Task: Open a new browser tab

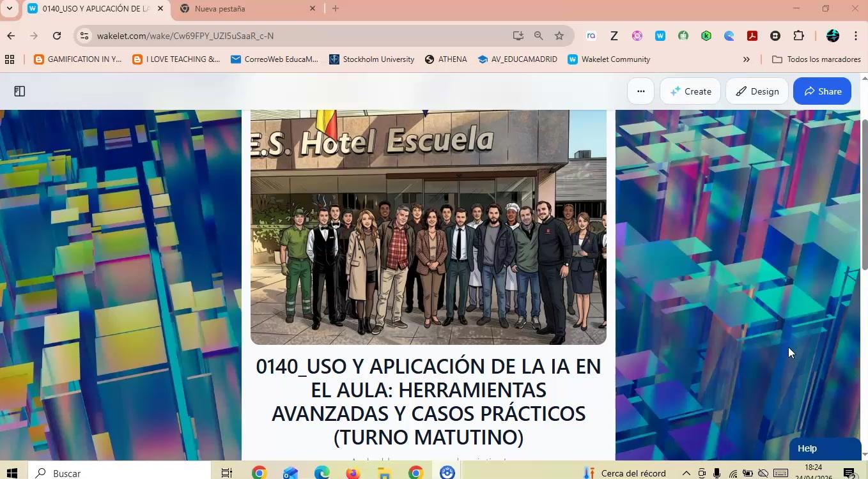Action: [x=336, y=9]
